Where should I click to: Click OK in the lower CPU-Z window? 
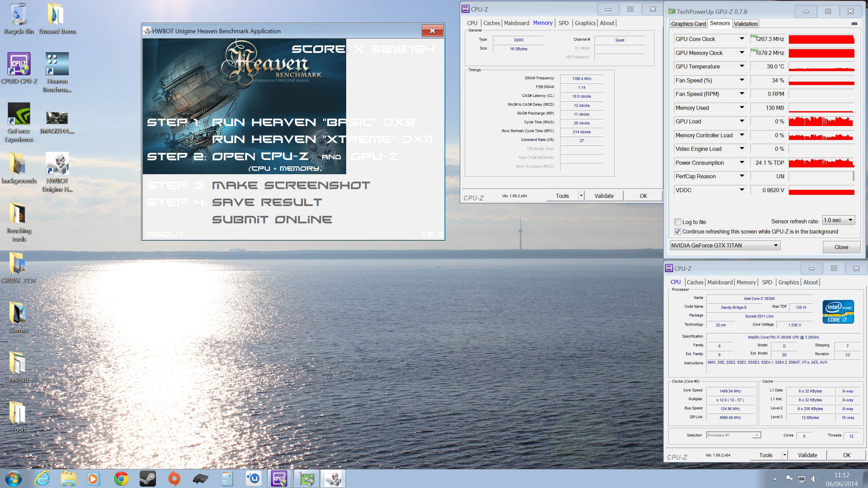847,455
